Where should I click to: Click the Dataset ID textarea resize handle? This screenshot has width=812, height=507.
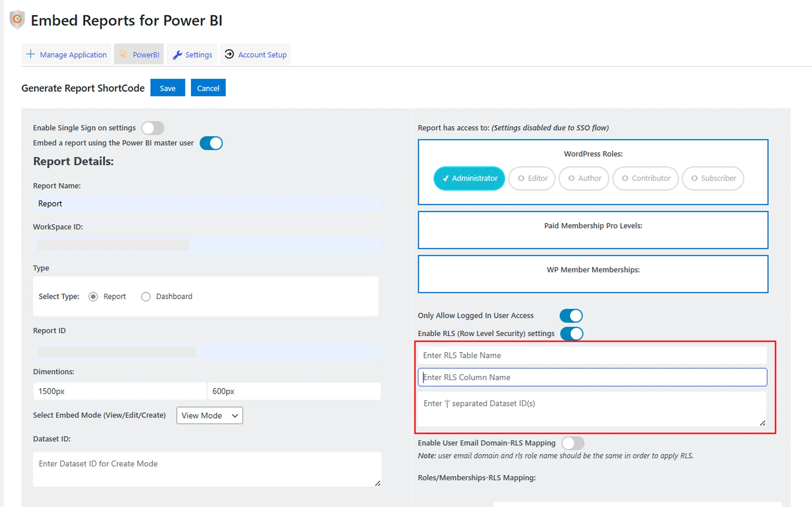(377, 483)
